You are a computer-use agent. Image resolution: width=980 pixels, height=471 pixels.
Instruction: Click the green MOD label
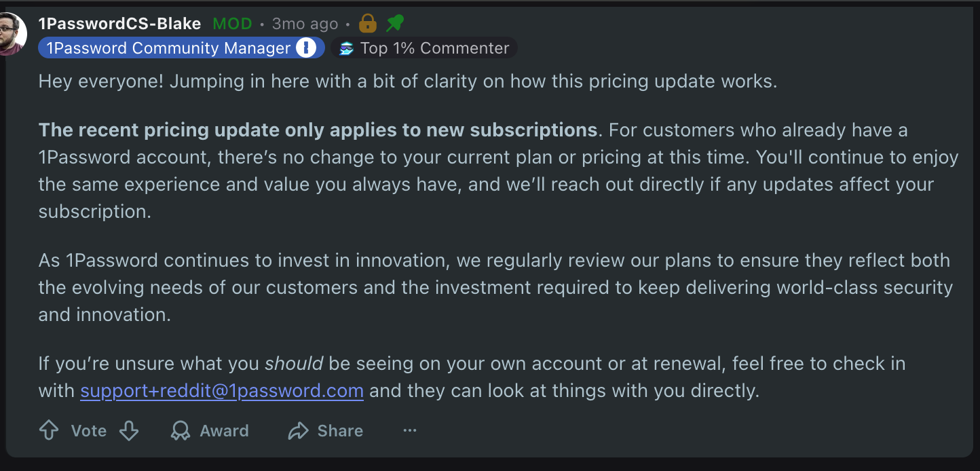[x=232, y=24]
